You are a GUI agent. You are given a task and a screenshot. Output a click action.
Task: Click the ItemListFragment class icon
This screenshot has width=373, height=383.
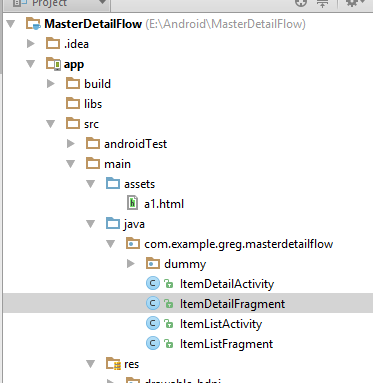point(153,344)
